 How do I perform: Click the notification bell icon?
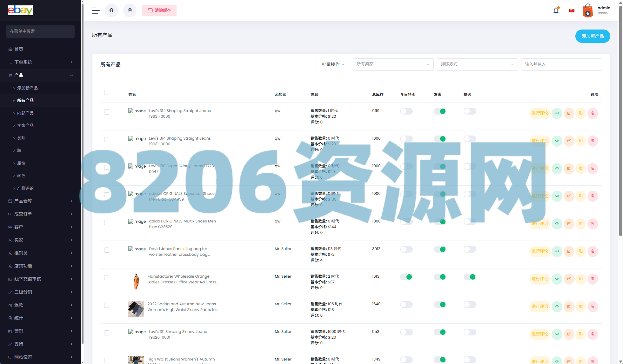(556, 10)
